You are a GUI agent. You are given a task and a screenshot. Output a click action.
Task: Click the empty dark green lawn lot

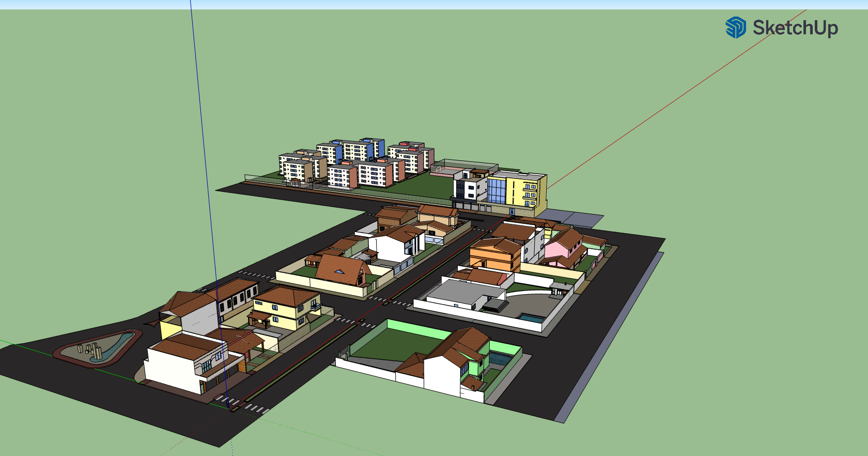pos(393,347)
